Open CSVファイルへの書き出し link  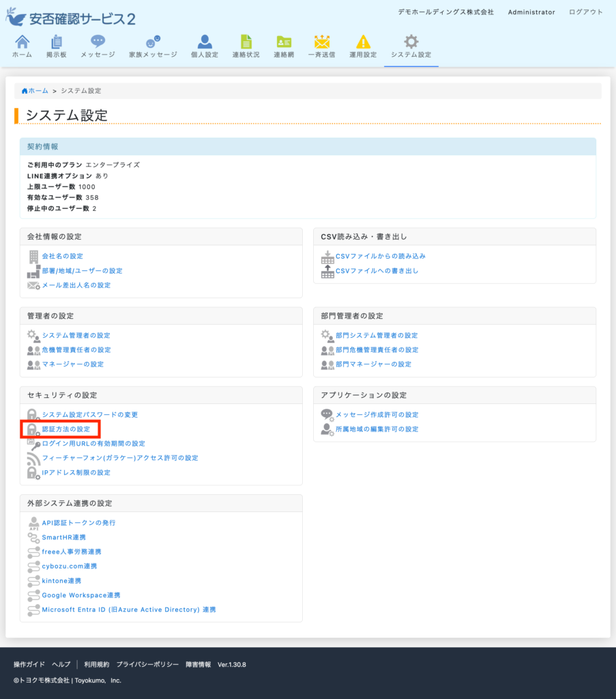(377, 271)
